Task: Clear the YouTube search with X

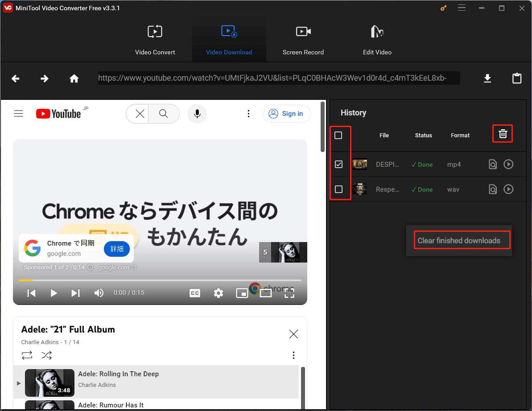Action: click(x=140, y=114)
